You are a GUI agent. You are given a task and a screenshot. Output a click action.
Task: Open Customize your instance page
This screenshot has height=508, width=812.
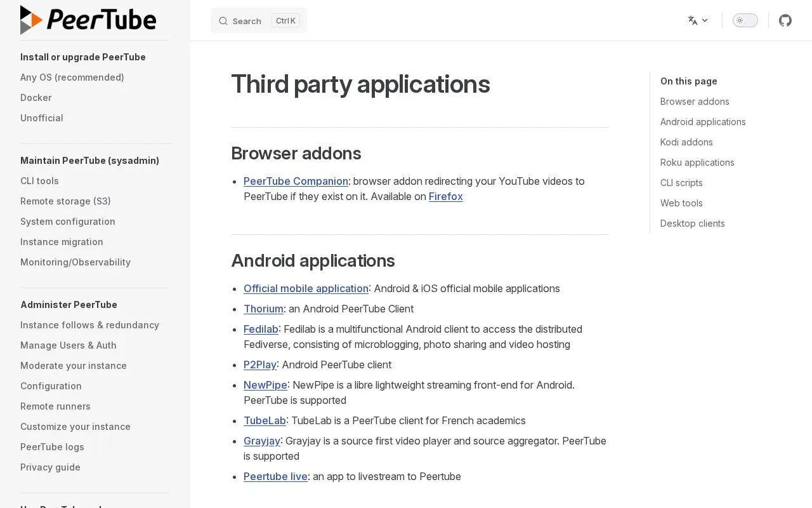pyautogui.click(x=75, y=427)
